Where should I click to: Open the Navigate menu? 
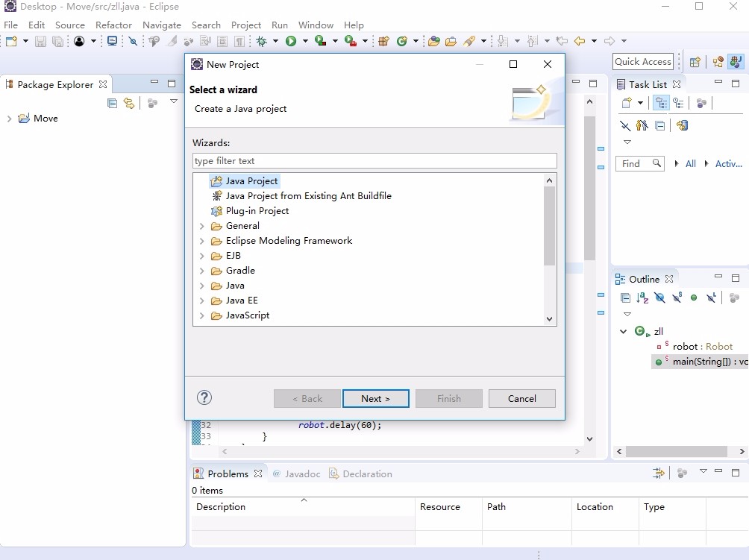coord(162,25)
